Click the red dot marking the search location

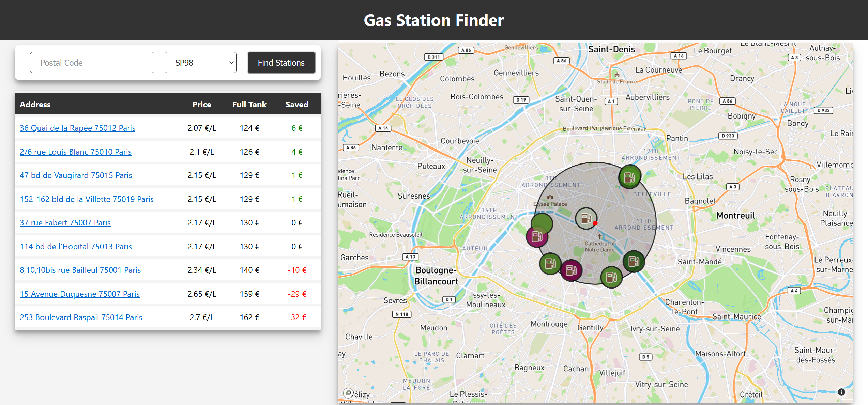[595, 224]
